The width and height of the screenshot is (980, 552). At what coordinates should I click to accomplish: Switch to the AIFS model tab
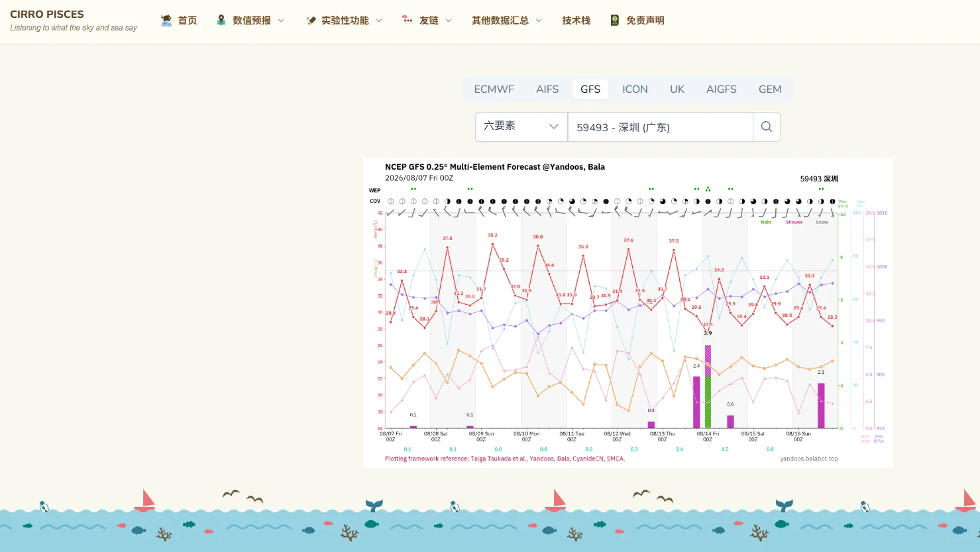[x=547, y=89]
